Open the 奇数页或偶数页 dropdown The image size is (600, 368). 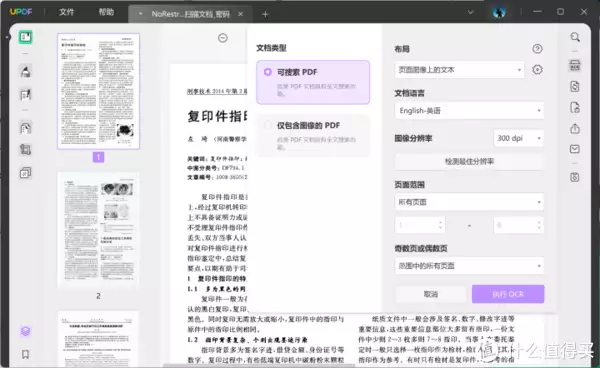[x=469, y=266]
